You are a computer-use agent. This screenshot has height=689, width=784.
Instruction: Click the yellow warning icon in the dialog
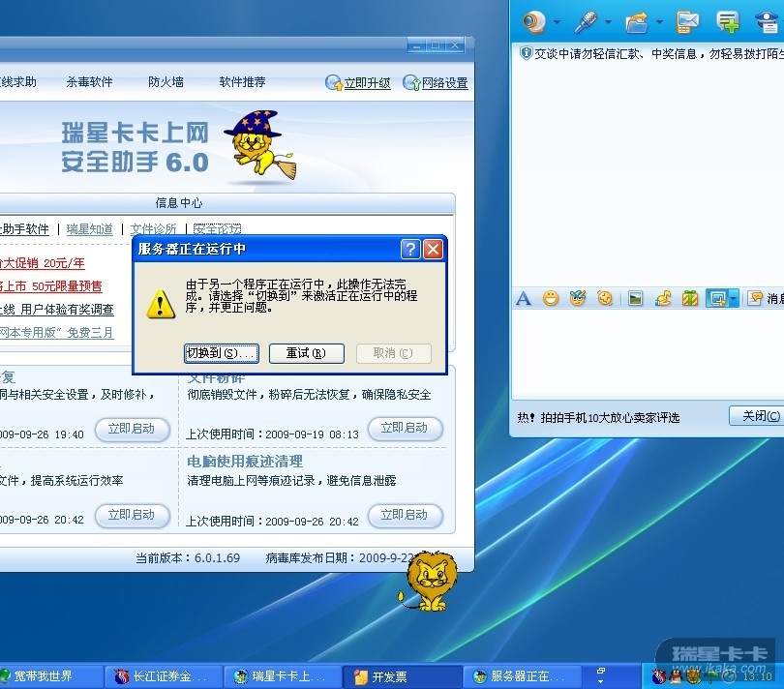click(161, 304)
